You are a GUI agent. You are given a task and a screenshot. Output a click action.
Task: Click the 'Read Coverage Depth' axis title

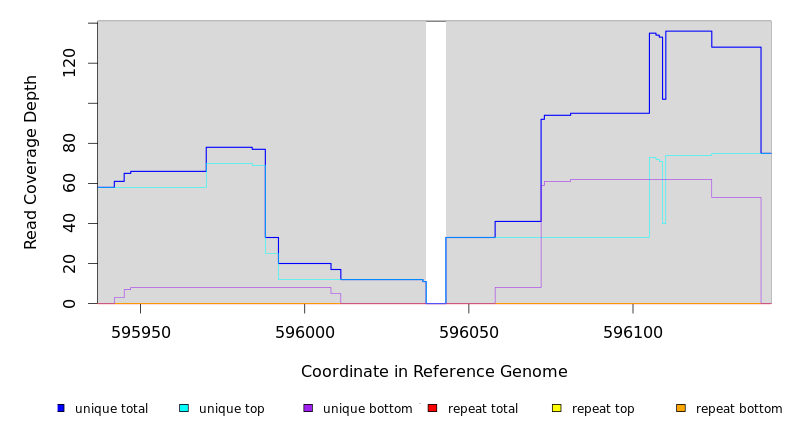click(x=31, y=162)
